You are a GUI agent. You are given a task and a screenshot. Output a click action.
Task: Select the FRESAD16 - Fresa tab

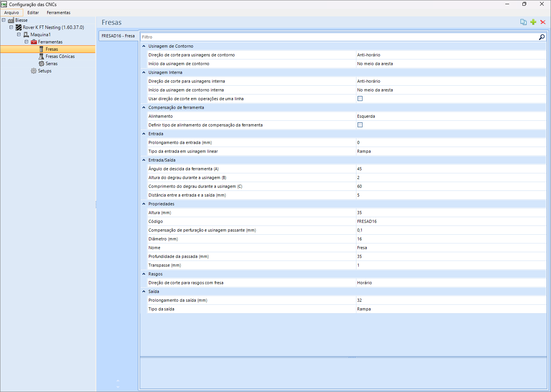[x=118, y=36]
